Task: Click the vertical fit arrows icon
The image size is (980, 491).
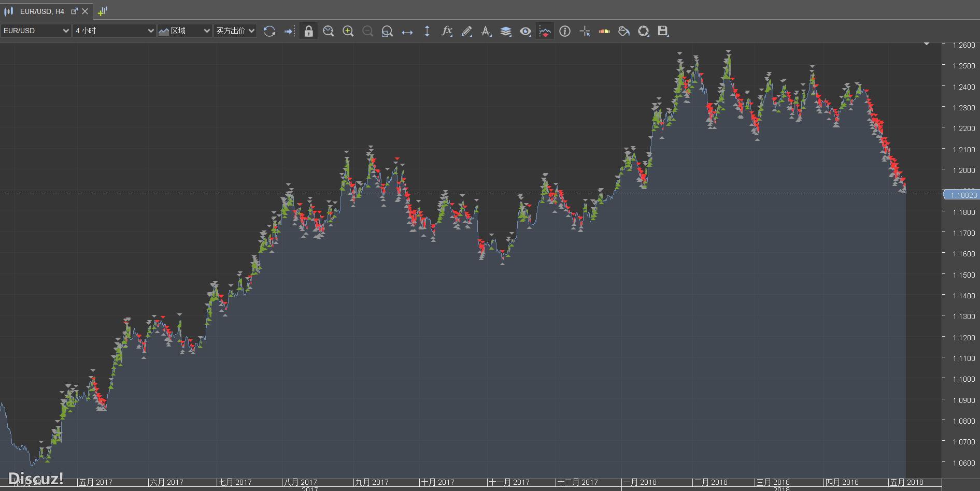Action: (427, 31)
